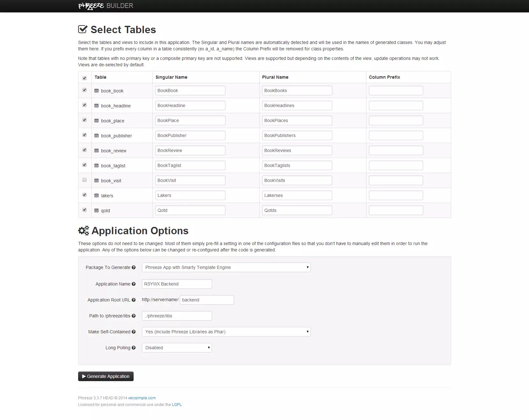Click help icon beside Application Root URL
The width and height of the screenshot is (529, 420).
134,300
